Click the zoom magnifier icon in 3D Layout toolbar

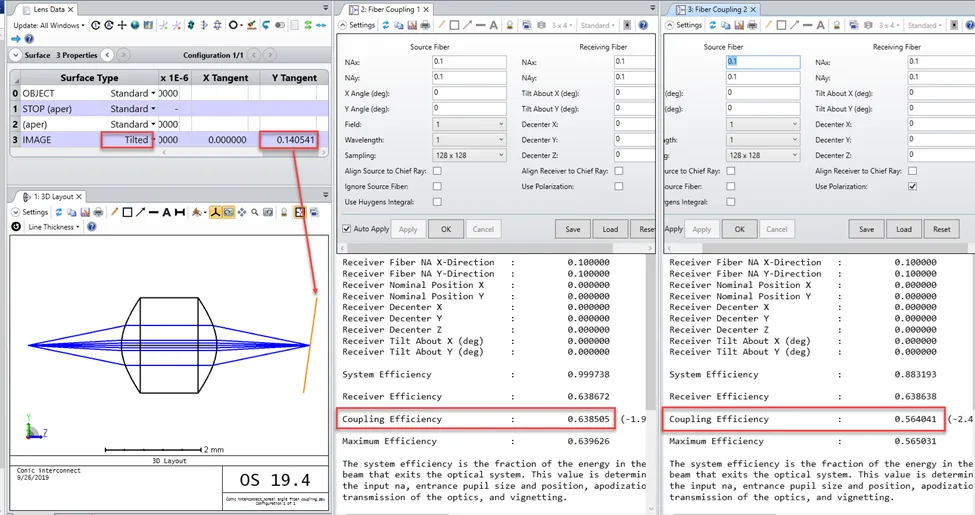[x=255, y=212]
